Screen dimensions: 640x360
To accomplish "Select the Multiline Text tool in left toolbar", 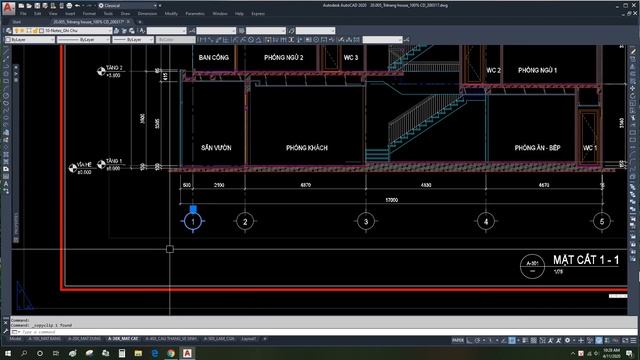I will point(6,184).
